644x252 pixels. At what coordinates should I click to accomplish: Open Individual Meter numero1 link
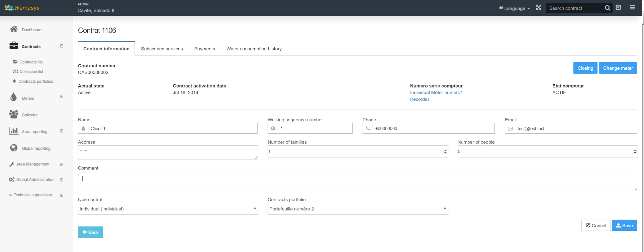coord(436,92)
